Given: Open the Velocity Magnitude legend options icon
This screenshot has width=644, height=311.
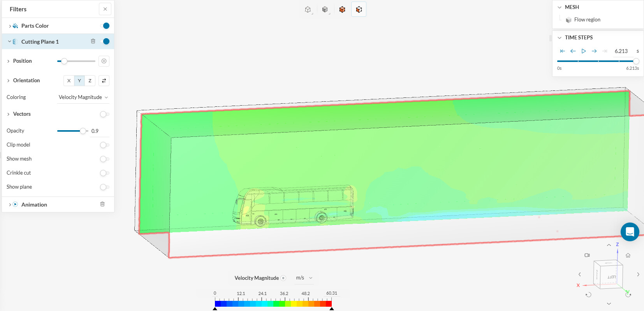Looking at the screenshot, I should coord(283,278).
